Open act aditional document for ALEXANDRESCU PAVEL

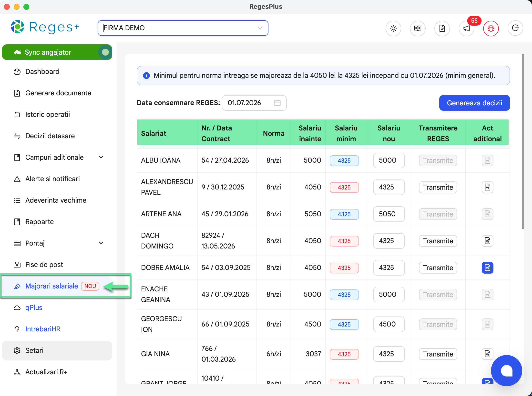tap(487, 187)
